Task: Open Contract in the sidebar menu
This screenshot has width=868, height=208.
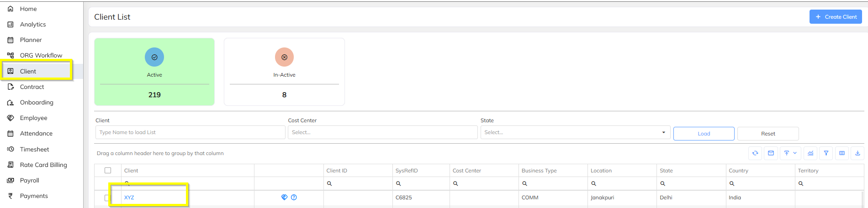Action: pos(32,87)
